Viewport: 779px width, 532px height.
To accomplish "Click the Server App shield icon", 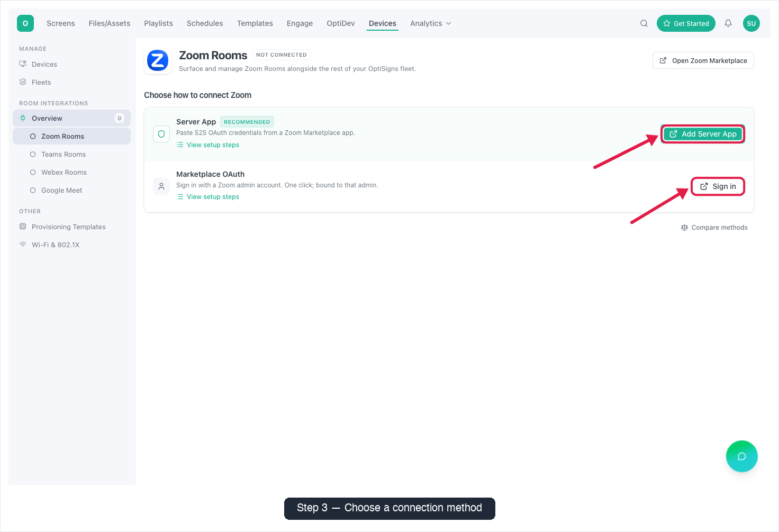I will tap(161, 134).
